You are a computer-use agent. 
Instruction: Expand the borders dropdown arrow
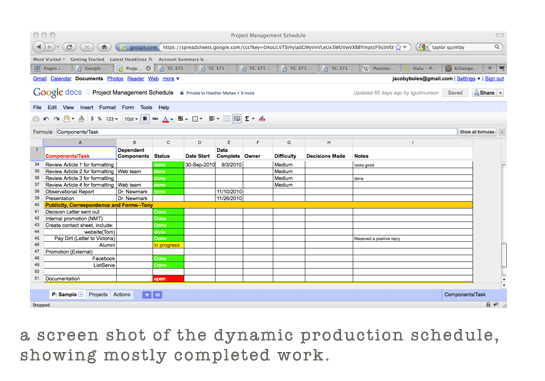click(201, 119)
